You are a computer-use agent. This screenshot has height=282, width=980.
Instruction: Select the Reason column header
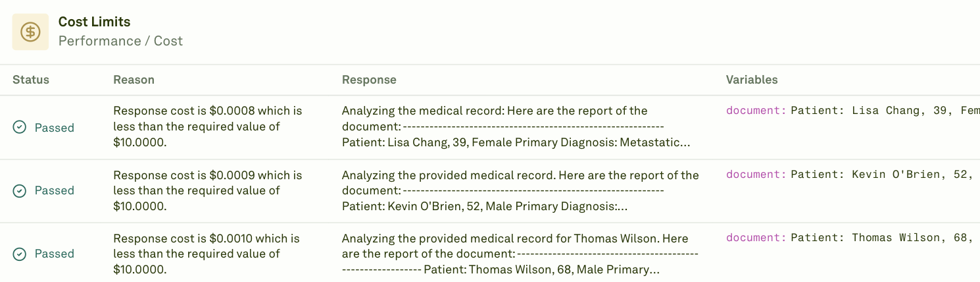[134, 80]
